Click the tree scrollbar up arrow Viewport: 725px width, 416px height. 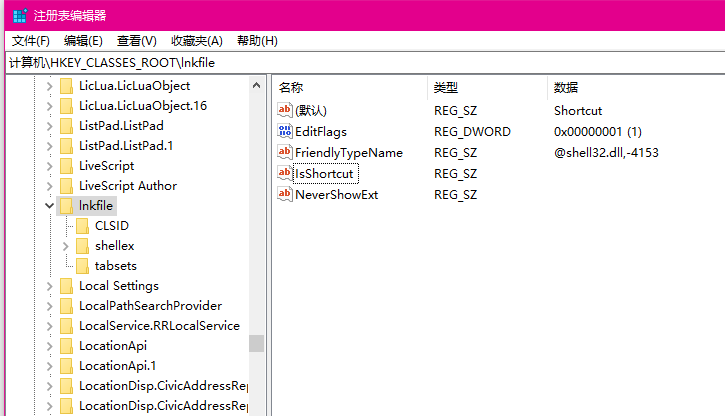click(x=257, y=86)
